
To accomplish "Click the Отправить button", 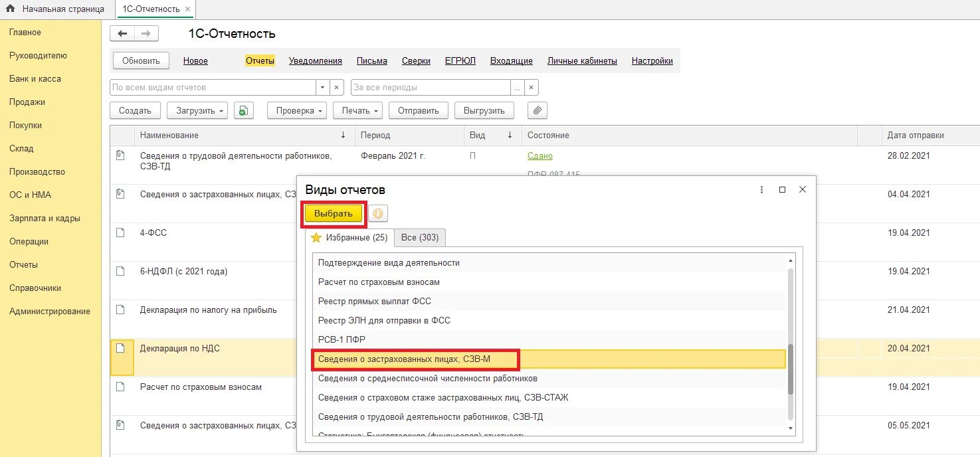I will pos(419,110).
